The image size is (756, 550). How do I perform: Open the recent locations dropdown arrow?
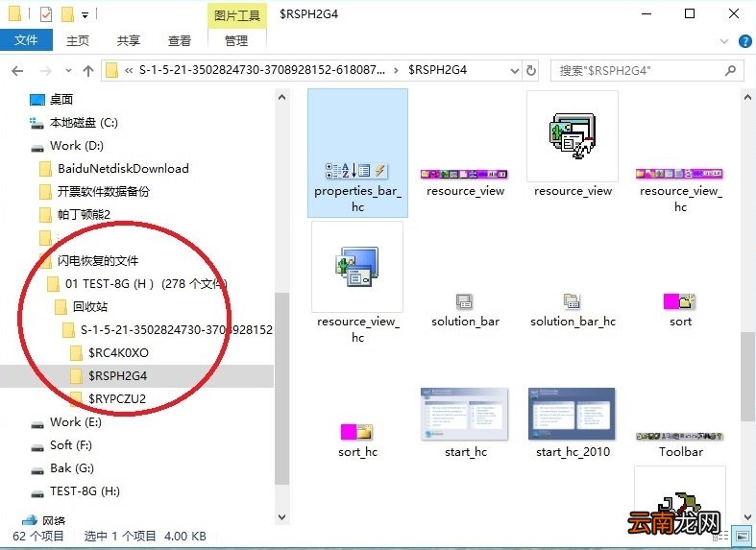[68, 71]
